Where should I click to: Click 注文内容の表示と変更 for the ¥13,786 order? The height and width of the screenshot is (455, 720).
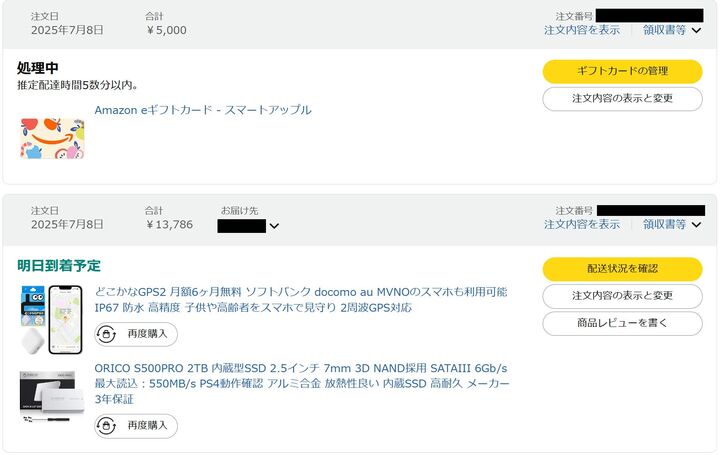622,296
